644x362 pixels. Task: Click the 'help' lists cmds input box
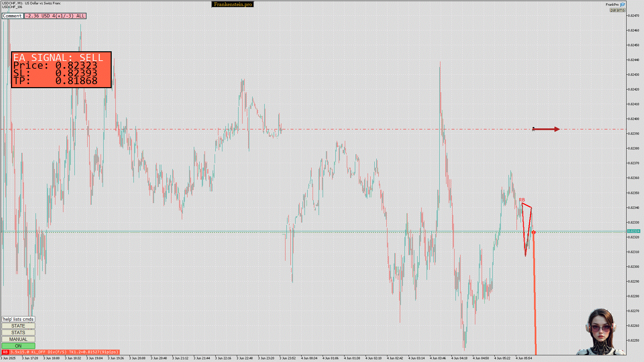point(18,319)
